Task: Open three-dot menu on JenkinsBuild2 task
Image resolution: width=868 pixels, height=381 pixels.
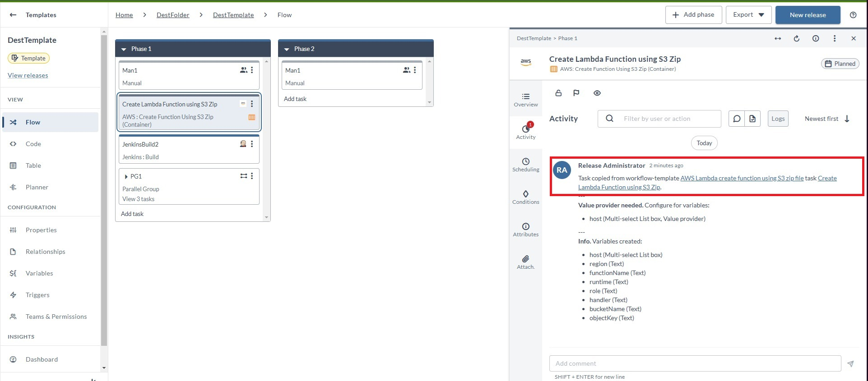Action: click(252, 144)
